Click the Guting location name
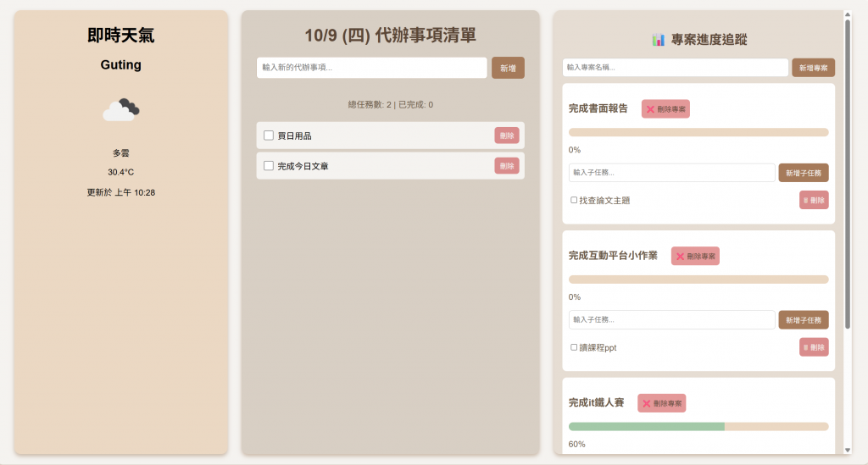Viewport: 868px width, 465px height. [x=120, y=64]
